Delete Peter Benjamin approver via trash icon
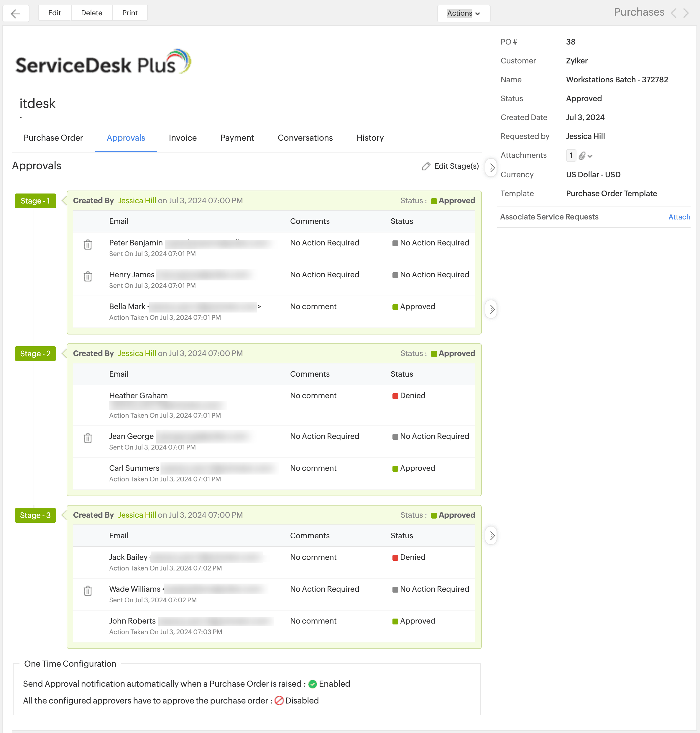Image resolution: width=700 pixels, height=733 pixels. coord(88,245)
